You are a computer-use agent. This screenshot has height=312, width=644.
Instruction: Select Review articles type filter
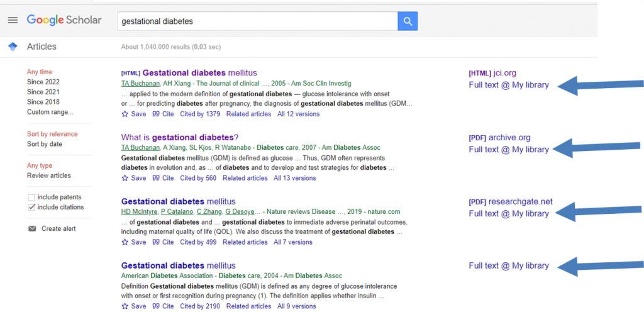tap(49, 175)
